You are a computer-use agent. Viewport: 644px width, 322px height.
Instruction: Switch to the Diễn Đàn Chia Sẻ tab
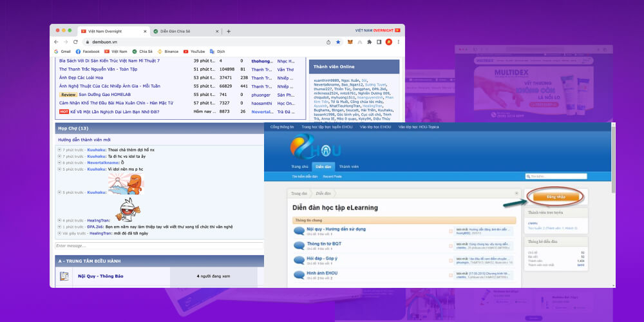point(185,31)
